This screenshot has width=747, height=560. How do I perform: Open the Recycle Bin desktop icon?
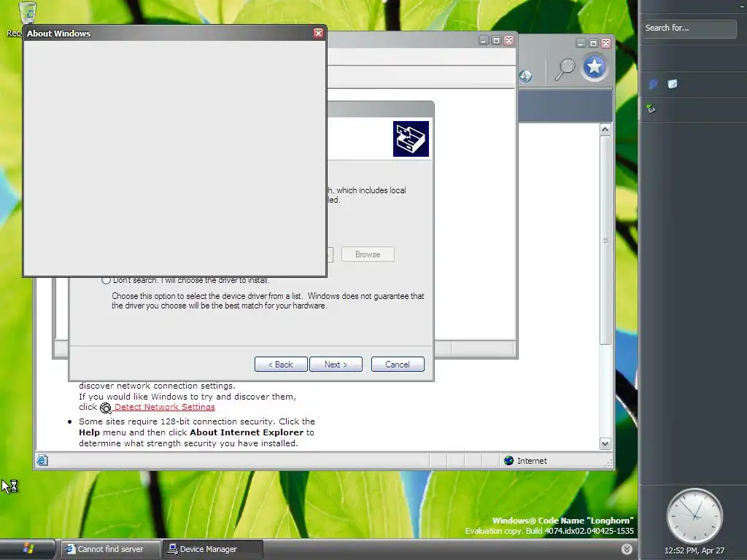coord(28,12)
